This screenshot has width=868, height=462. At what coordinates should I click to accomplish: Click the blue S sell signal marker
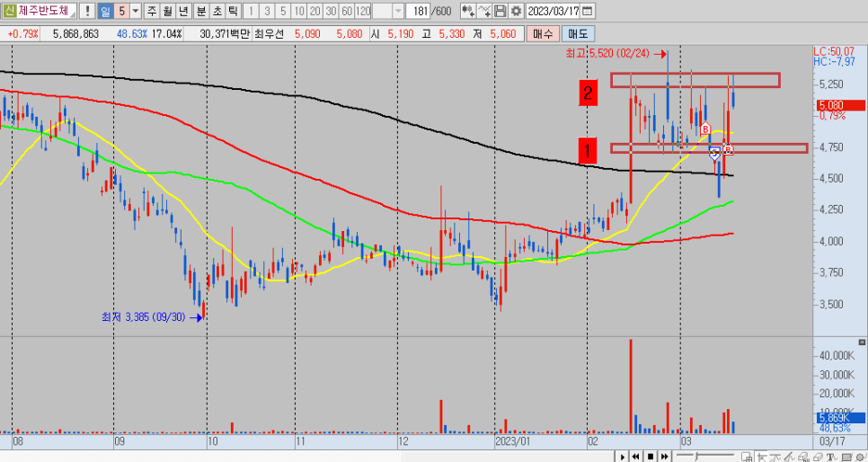714,154
